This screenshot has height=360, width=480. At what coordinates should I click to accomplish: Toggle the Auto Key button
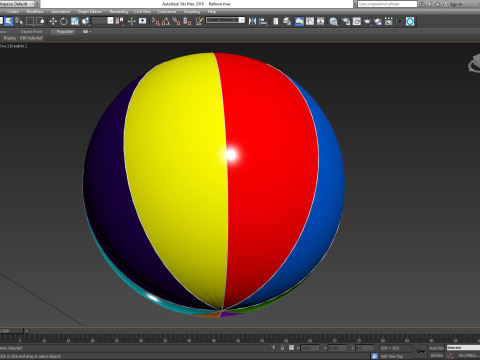click(436, 348)
